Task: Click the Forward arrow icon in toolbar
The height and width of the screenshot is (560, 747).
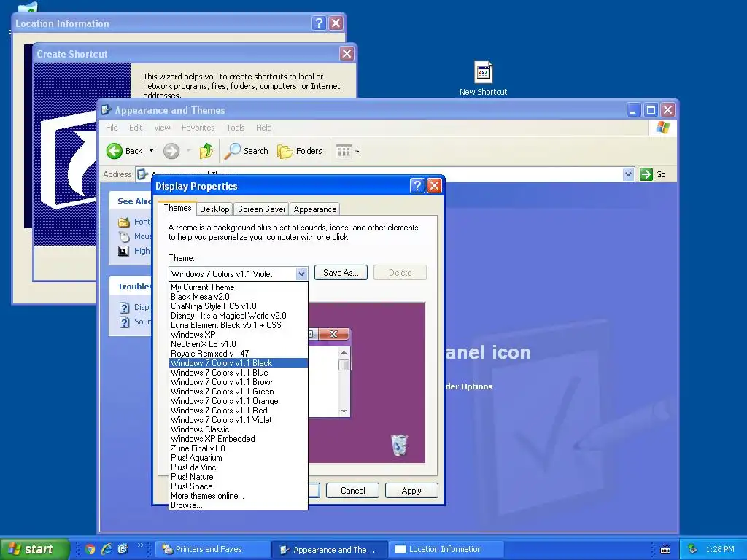Action: (171, 151)
